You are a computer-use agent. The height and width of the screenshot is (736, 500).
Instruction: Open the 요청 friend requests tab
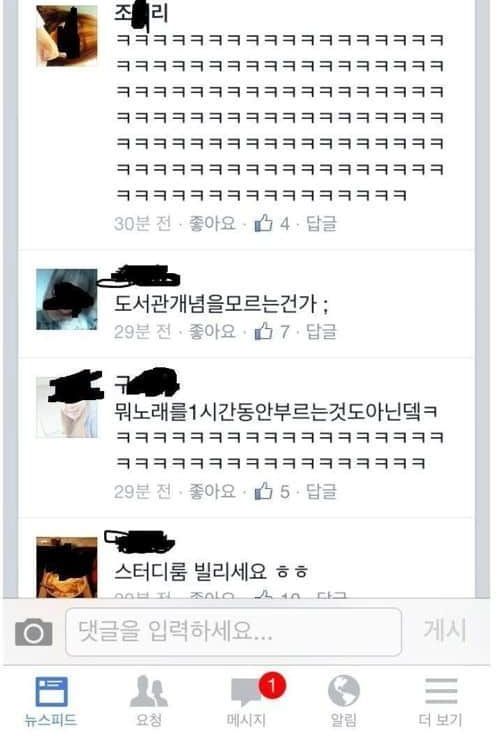point(149,701)
